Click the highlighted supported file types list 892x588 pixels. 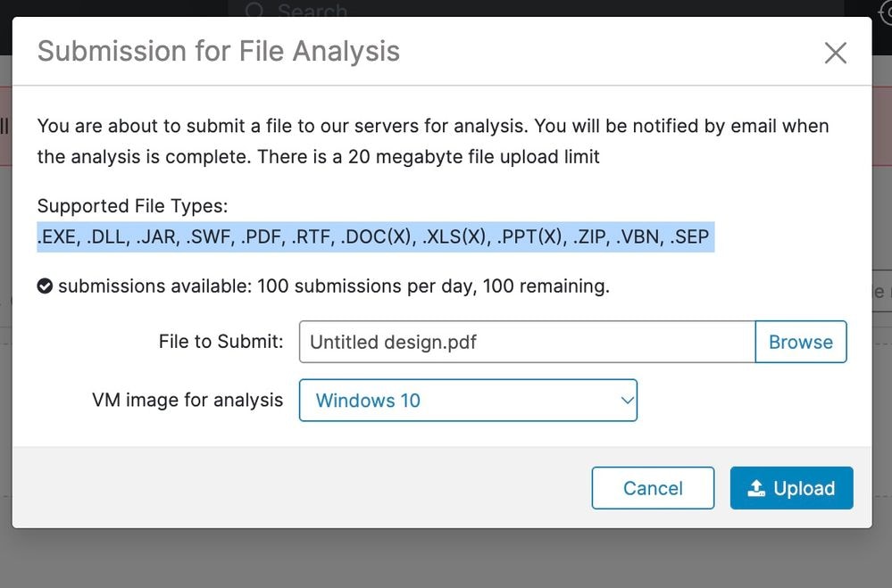coord(375,236)
